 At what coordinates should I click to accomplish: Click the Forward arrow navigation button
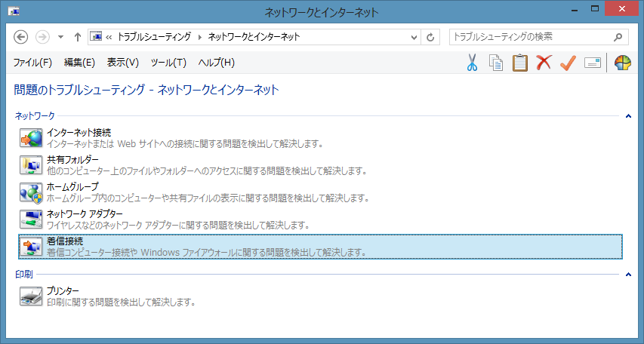pos(42,37)
